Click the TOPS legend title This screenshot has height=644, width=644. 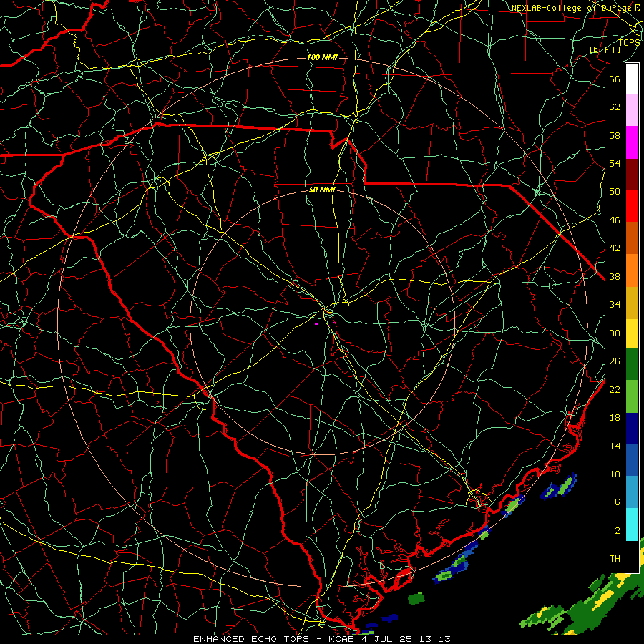tap(629, 42)
